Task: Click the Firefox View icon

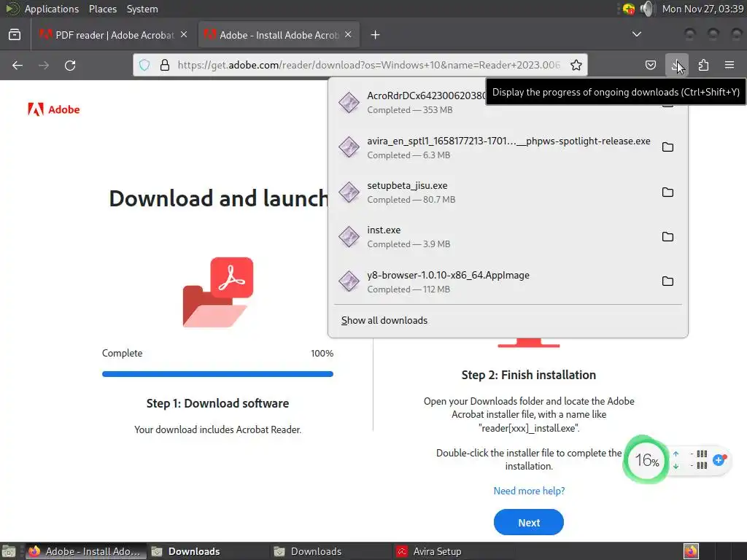Action: (15, 35)
